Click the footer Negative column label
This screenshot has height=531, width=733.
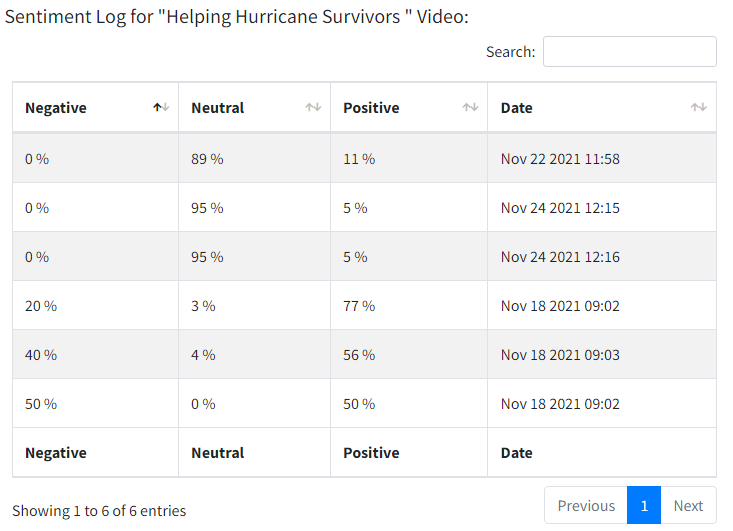[x=56, y=453]
